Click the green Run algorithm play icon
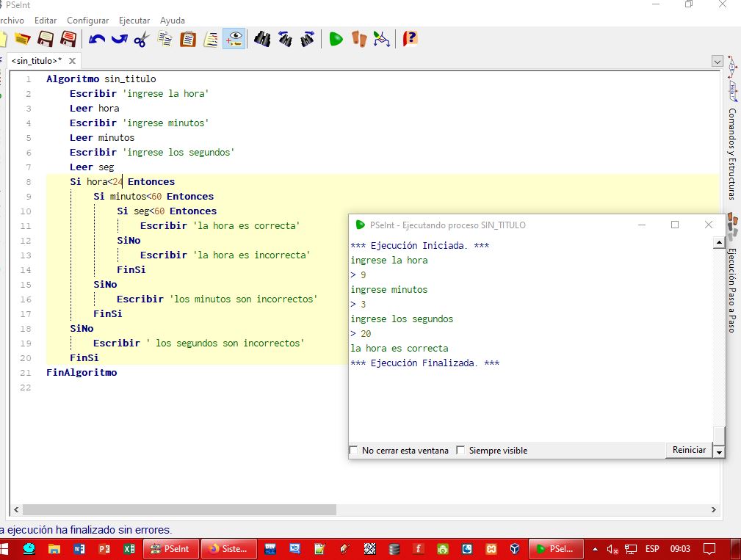The height and width of the screenshot is (560, 741). (x=336, y=39)
